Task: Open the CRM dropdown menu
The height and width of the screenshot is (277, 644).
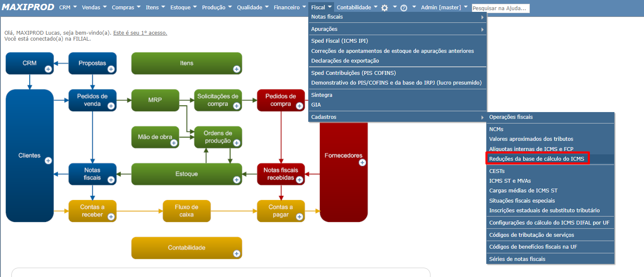Action: tap(68, 7)
